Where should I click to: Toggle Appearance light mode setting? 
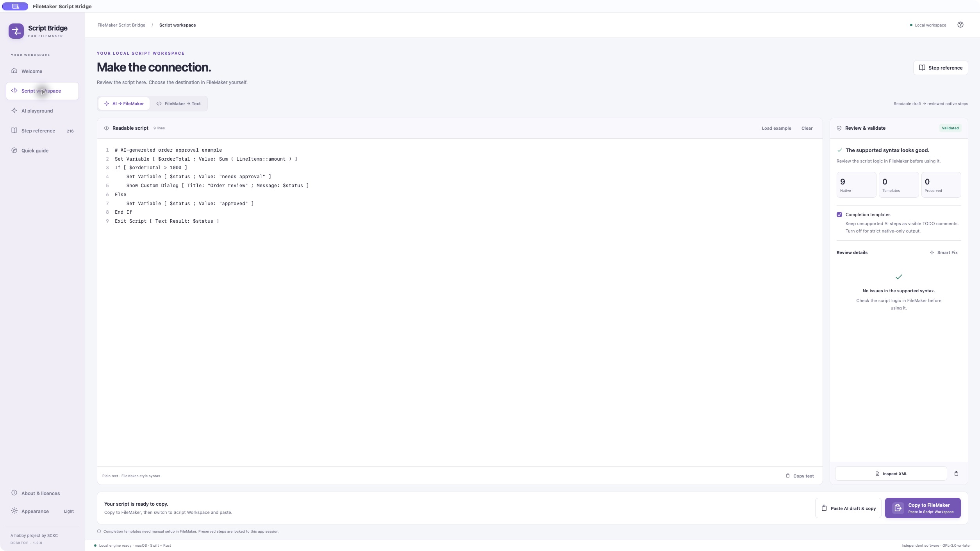point(42,511)
